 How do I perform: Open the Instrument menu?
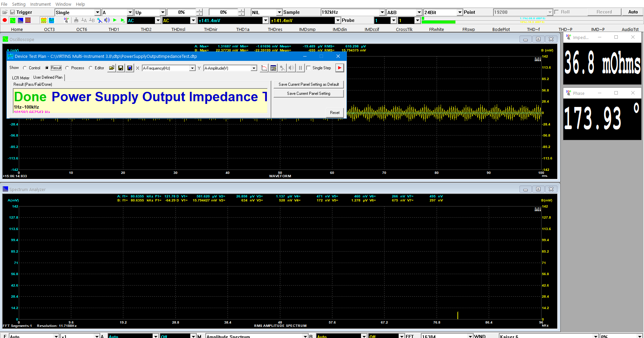[40, 4]
